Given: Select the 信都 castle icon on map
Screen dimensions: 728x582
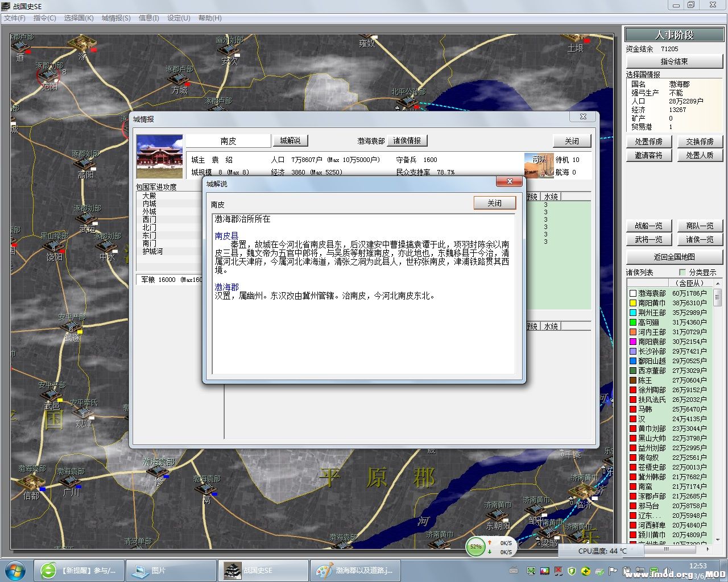Looking at the screenshot, I should click(30, 482).
